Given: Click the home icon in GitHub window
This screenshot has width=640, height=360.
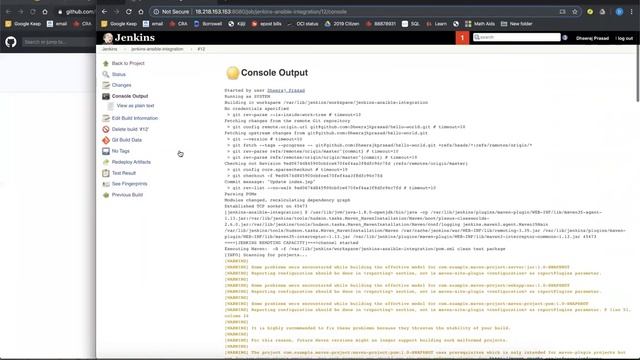Looking at the screenshot, I should (x=45, y=12).
